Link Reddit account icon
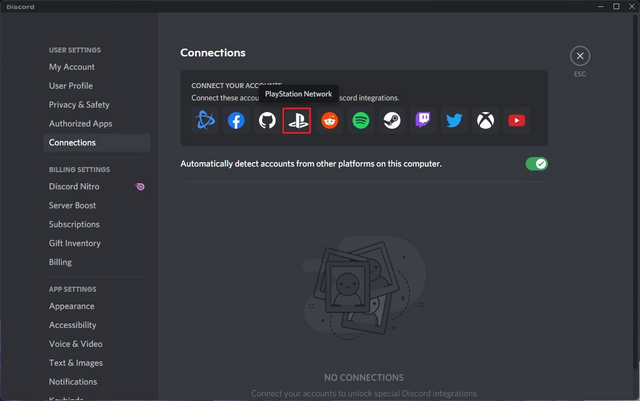This screenshot has height=401, width=640. coord(329,120)
